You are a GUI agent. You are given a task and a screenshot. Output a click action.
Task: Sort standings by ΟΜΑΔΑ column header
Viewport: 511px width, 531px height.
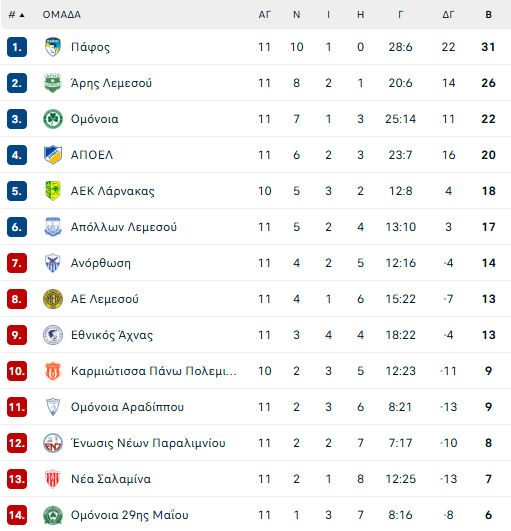[62, 15]
